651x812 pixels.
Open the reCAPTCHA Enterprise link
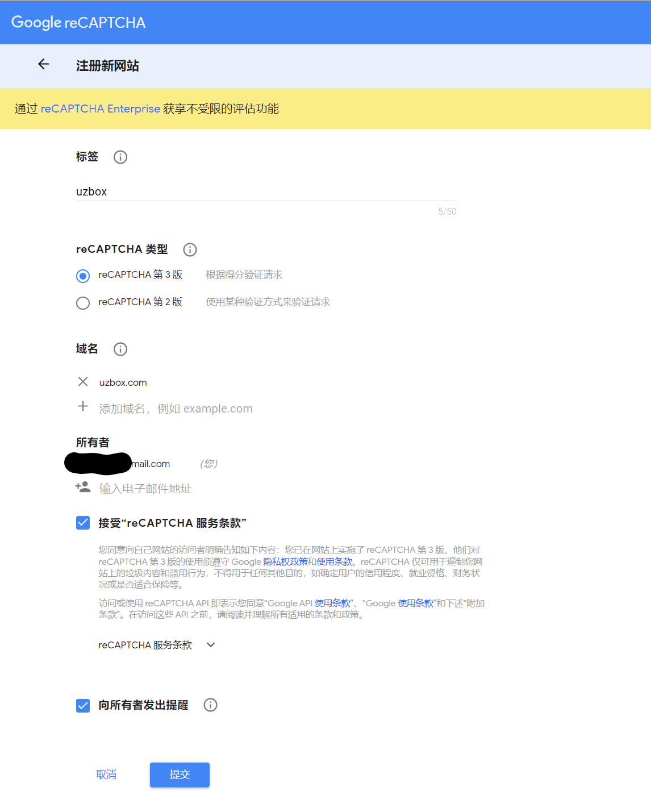[x=100, y=109]
